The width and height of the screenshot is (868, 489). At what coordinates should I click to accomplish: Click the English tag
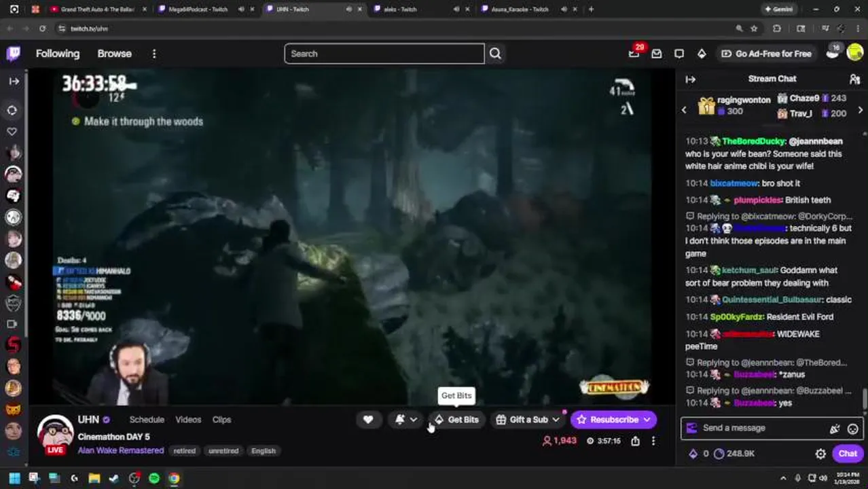(264, 451)
